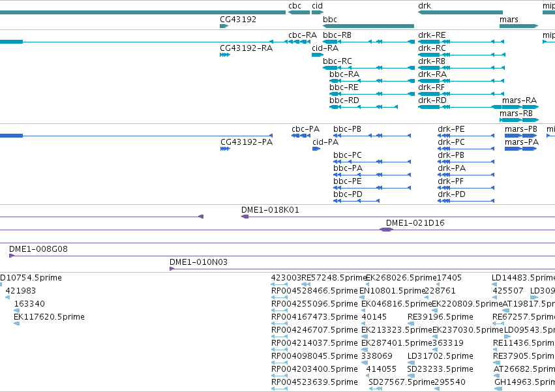Select RP004203400.5prime EST label
Image resolution: width=555 pixels, height=392 pixels.
click(314, 369)
